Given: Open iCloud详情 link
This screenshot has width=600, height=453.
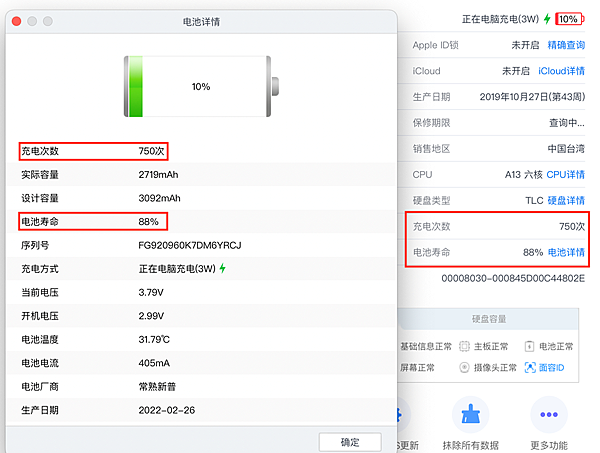Looking at the screenshot, I should [561, 71].
